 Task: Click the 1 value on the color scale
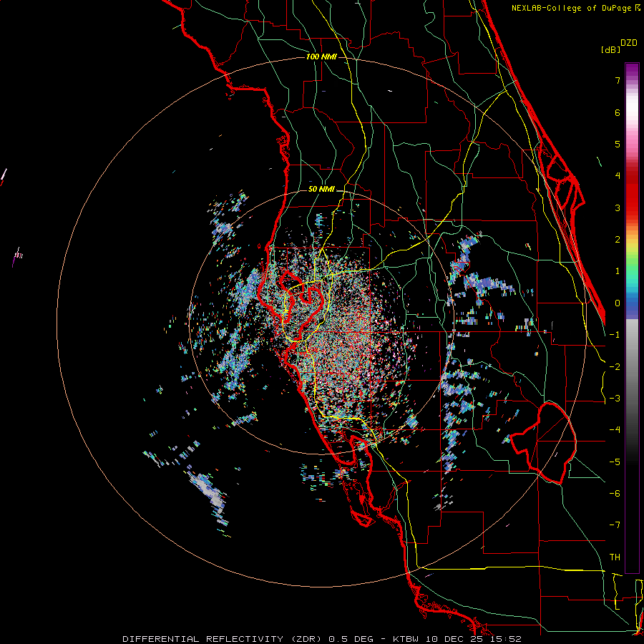click(618, 271)
